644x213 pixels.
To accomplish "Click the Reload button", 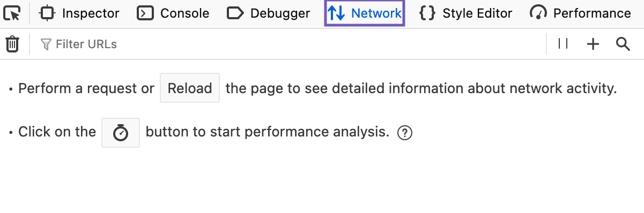I will (190, 88).
